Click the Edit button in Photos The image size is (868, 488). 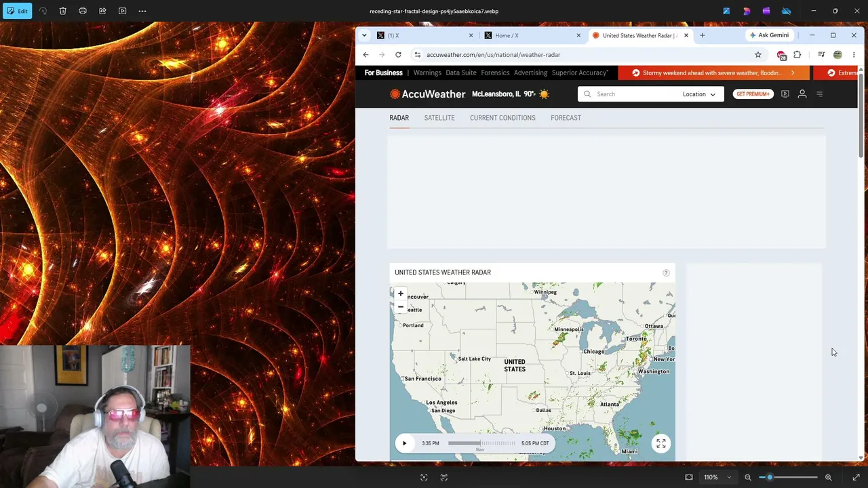16,11
